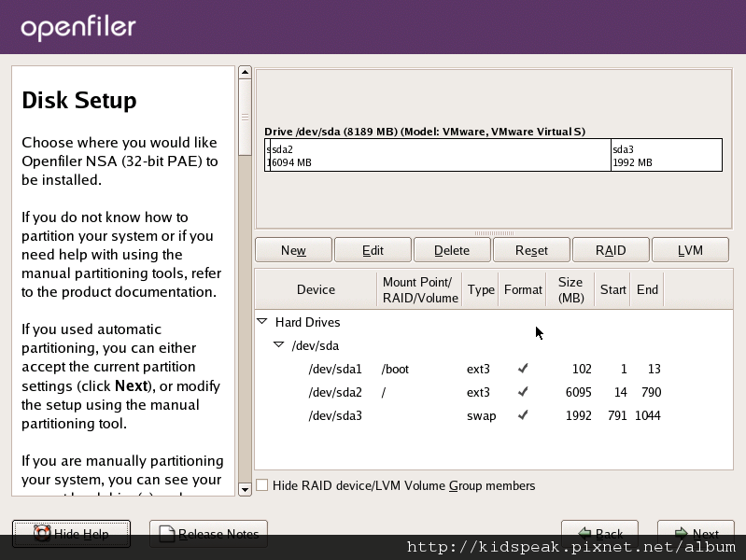Screen dimensions: 746x560
Task: Click the Size (MB) column header
Action: click(570, 289)
